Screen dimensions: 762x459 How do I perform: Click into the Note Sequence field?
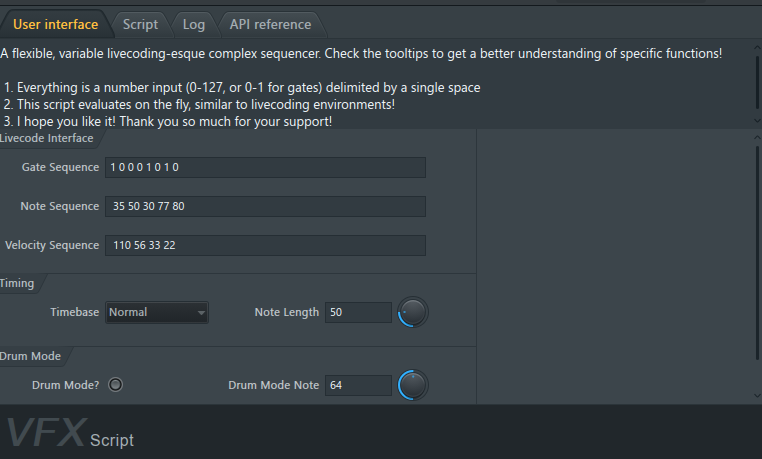[265, 206]
